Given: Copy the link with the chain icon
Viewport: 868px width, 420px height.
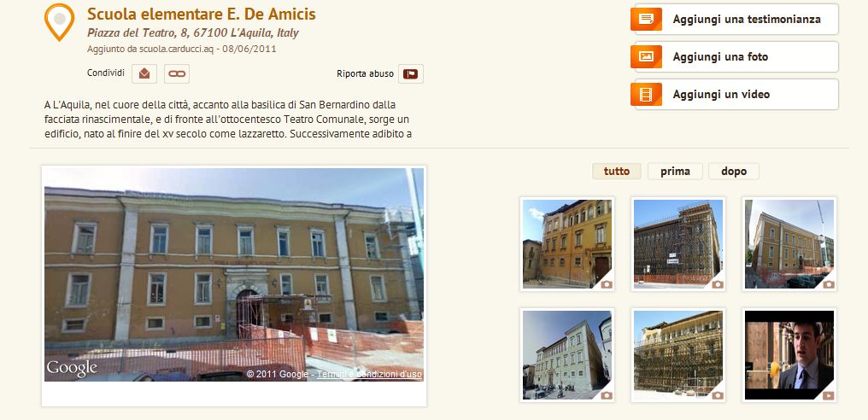Looking at the screenshot, I should (177, 73).
